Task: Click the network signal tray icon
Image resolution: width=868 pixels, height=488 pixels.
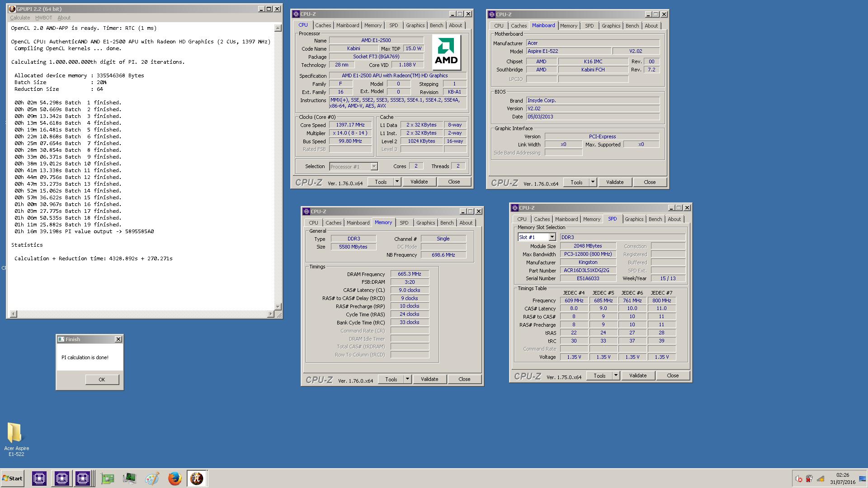Action: click(821, 479)
